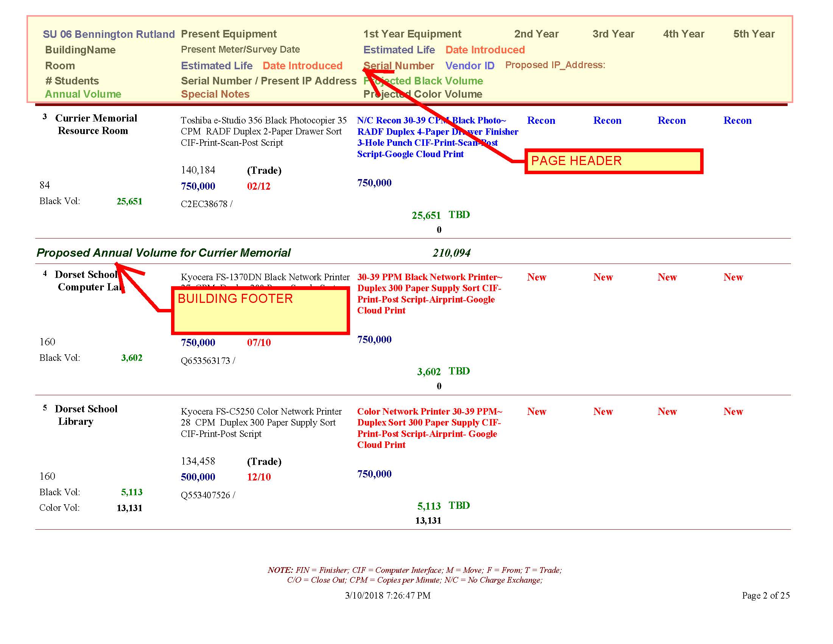Click the 2nd Year column header
This screenshot has height=644, width=833.
point(536,34)
